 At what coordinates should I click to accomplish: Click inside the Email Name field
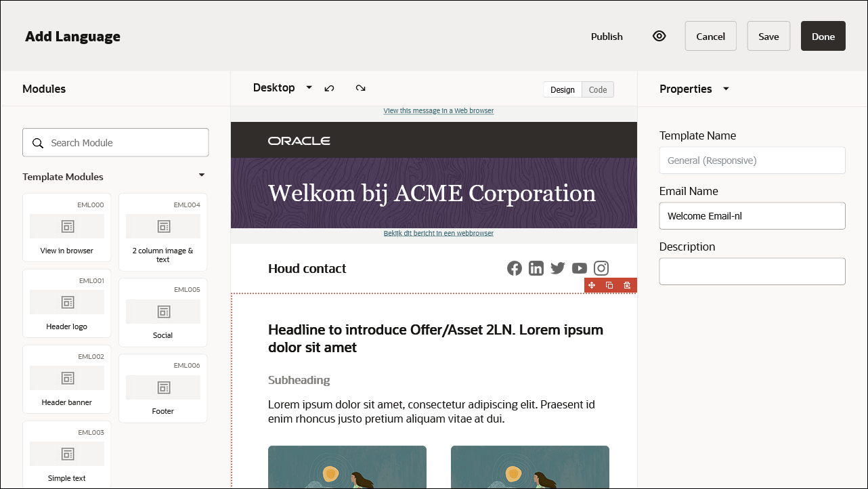[752, 215]
